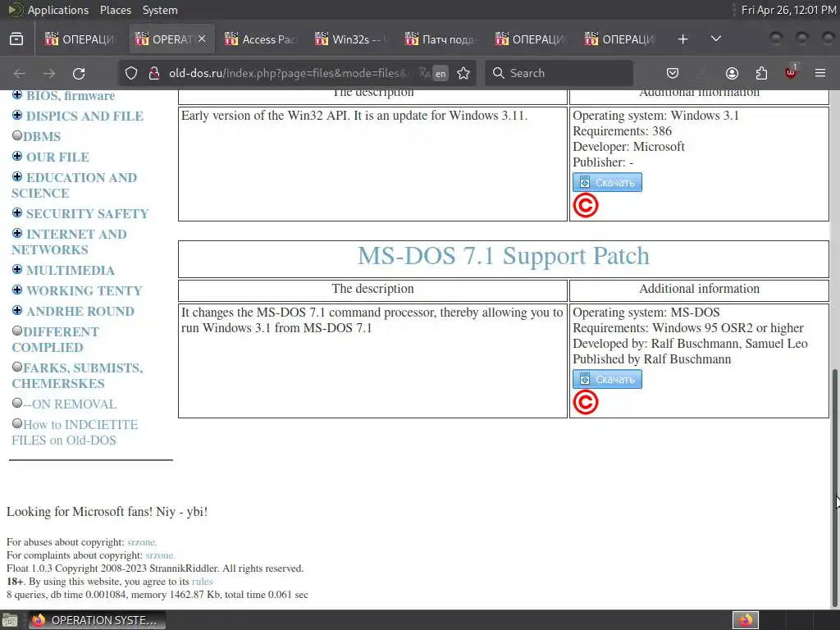Expand the EDUCATION AND SCIENCE category
840x630 pixels.
coord(17,177)
